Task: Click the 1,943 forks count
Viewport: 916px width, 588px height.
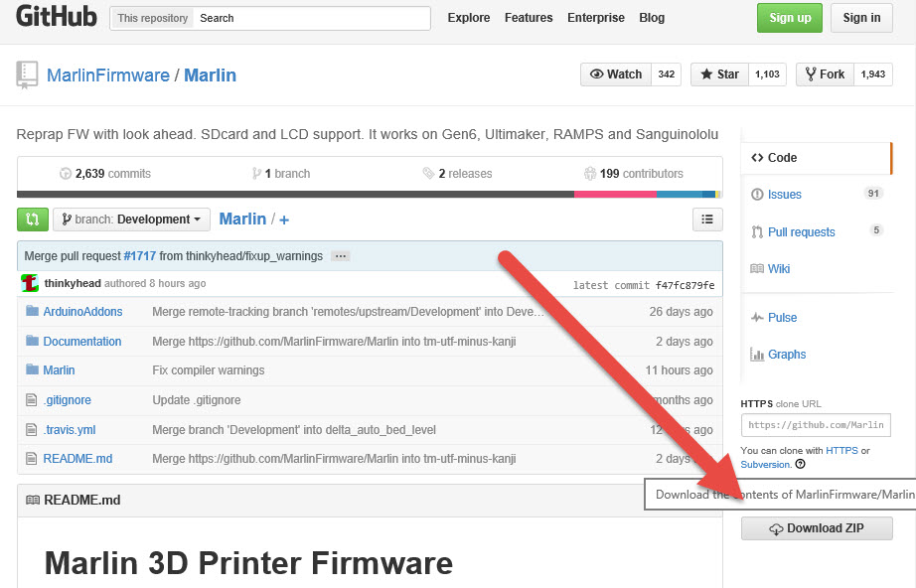Action: [872, 74]
